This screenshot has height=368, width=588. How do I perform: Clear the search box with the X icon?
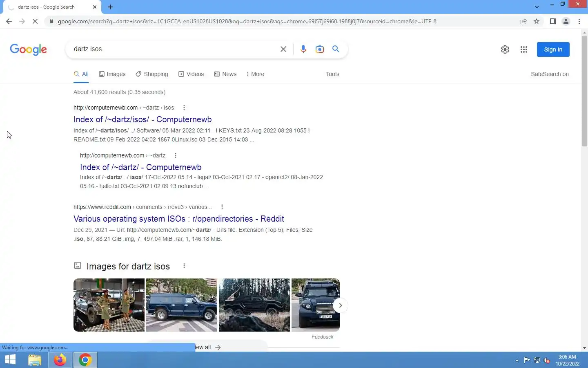[283, 49]
